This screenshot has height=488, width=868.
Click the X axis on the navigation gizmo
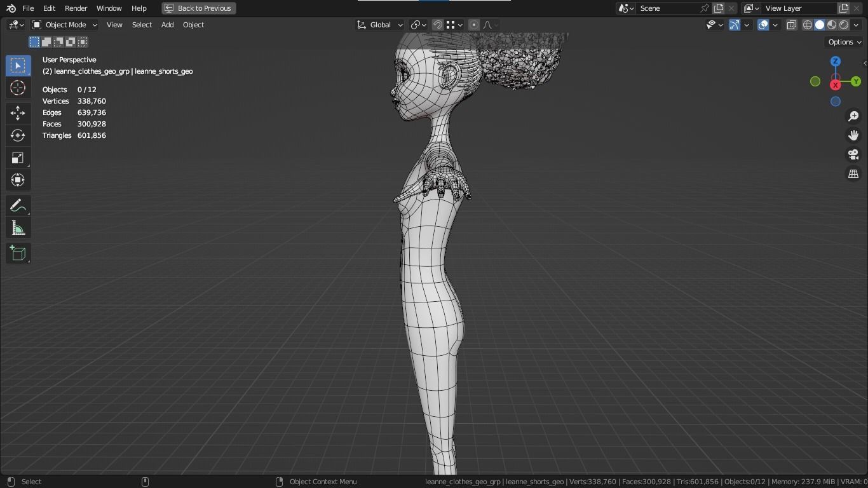tap(836, 85)
